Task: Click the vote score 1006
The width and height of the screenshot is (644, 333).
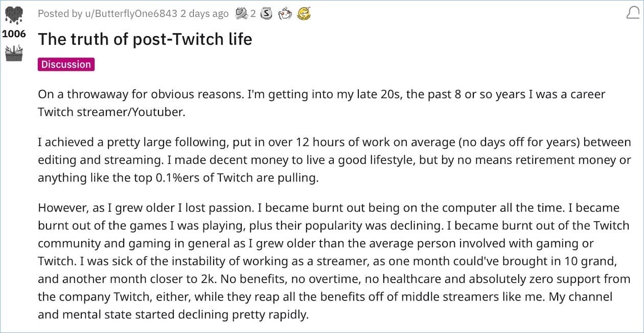Action: click(x=14, y=34)
